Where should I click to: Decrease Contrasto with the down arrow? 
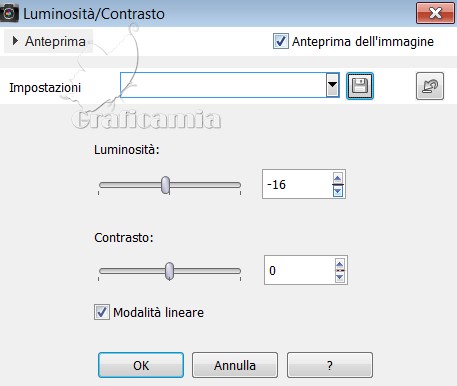340,277
